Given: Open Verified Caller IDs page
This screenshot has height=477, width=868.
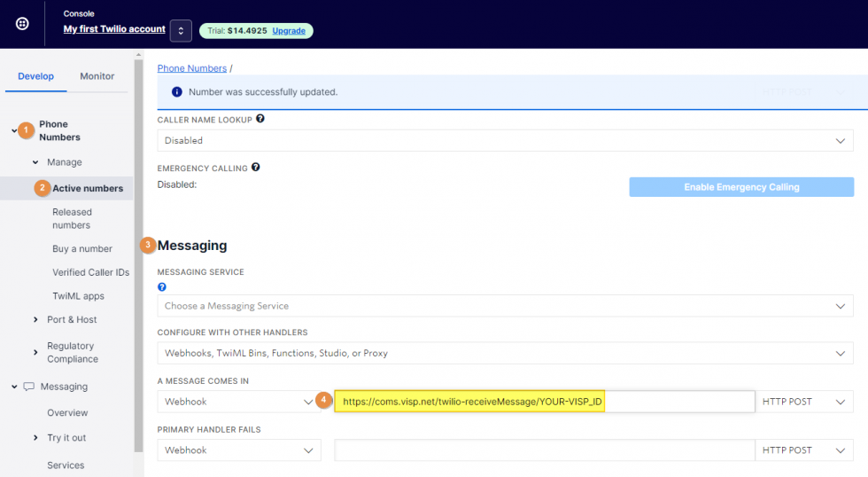Looking at the screenshot, I should [90, 272].
